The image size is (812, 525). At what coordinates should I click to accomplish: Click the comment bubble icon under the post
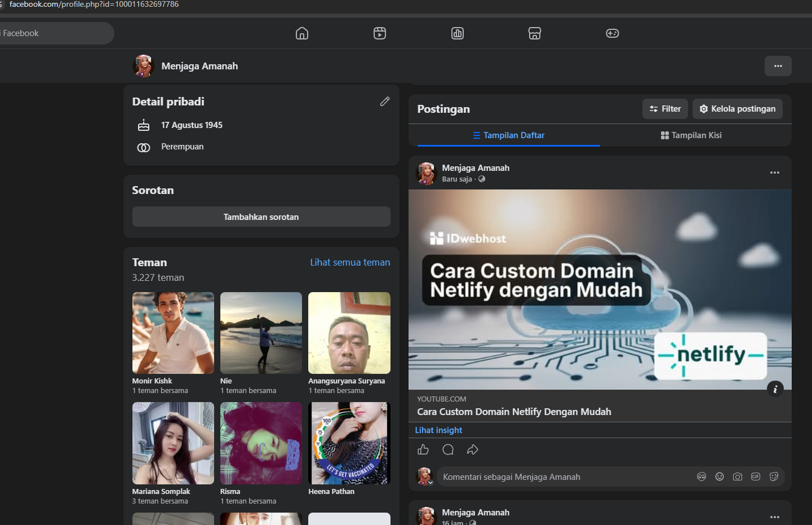448,449
